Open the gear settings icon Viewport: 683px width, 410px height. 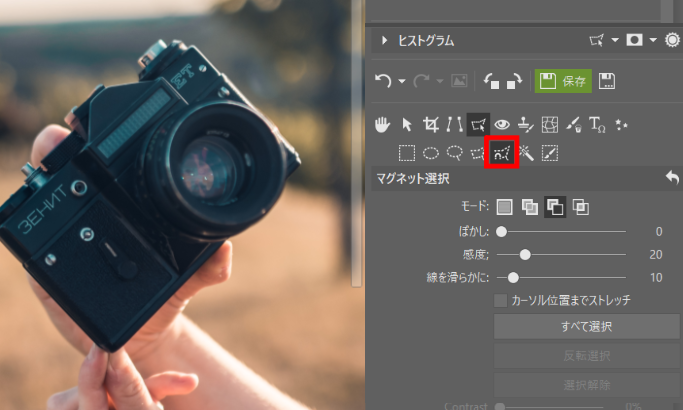point(672,40)
